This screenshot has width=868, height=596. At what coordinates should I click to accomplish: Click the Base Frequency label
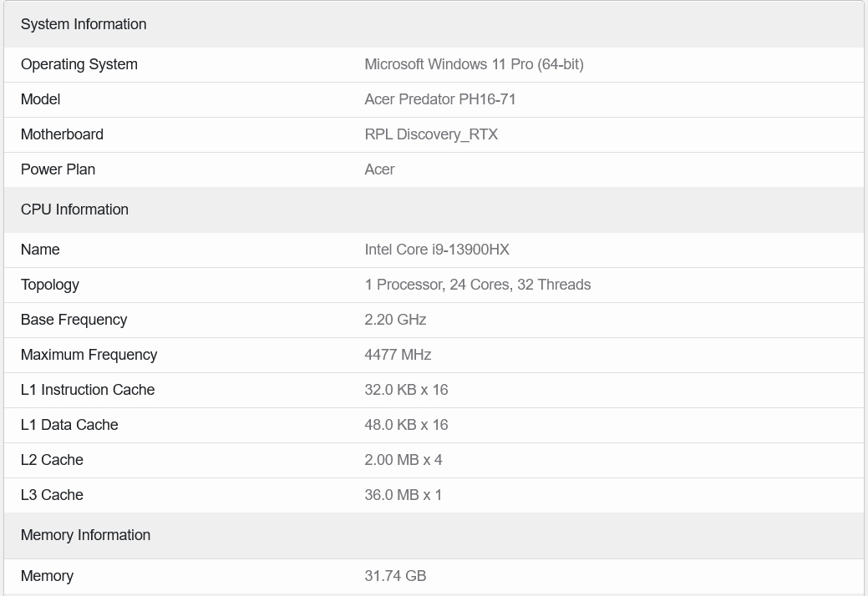click(74, 320)
